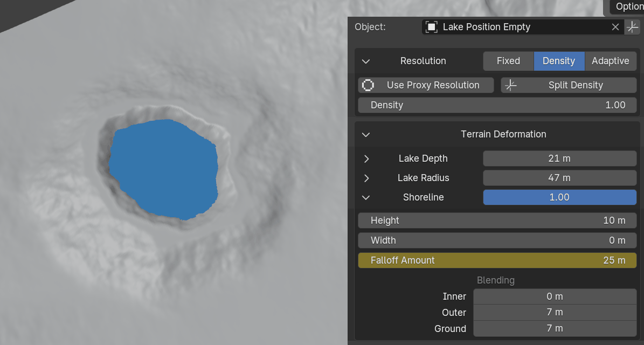The height and width of the screenshot is (345, 644).
Task: Click the axes icon on Split Density
Action: [x=511, y=85]
